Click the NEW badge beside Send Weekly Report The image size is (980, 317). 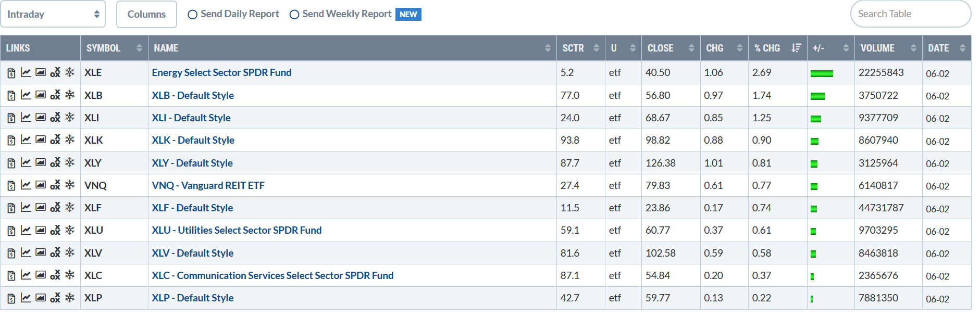408,15
